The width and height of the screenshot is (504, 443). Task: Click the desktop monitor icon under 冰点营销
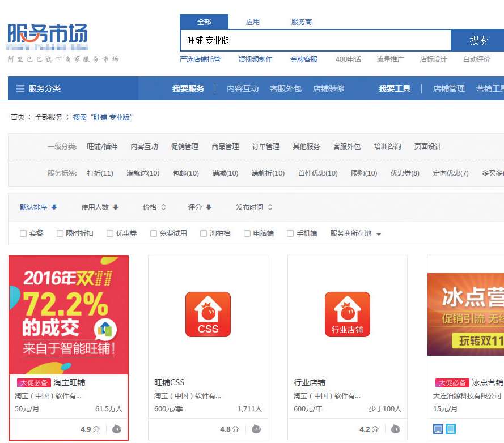(x=438, y=429)
